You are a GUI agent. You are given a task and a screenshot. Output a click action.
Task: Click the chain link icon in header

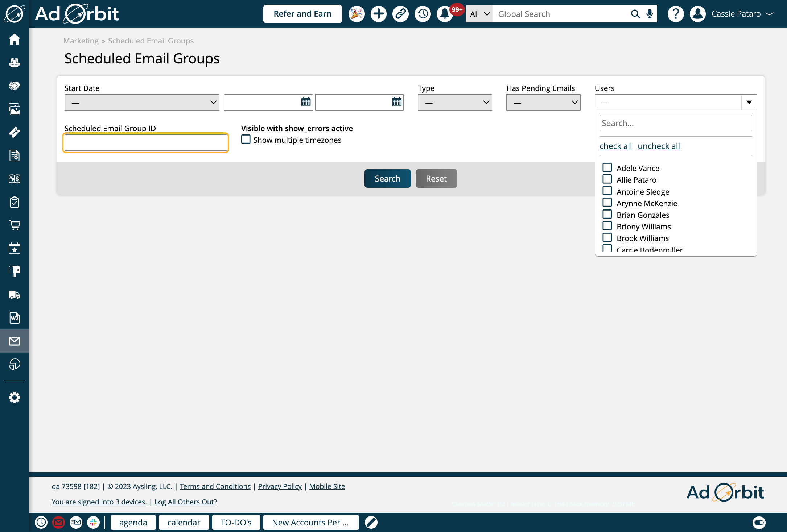point(401,14)
